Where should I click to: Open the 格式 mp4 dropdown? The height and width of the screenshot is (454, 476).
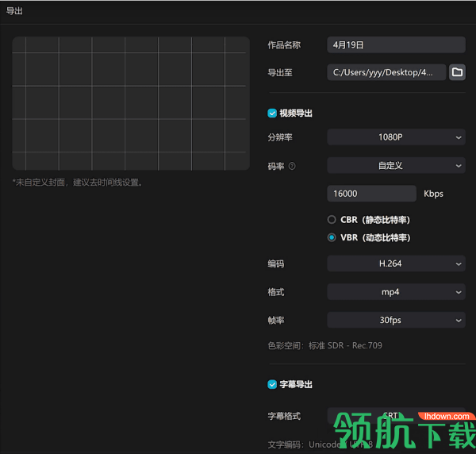(x=396, y=292)
